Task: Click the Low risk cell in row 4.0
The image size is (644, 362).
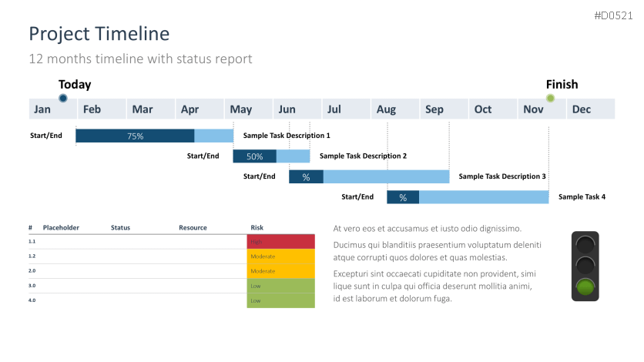Action: click(x=280, y=300)
